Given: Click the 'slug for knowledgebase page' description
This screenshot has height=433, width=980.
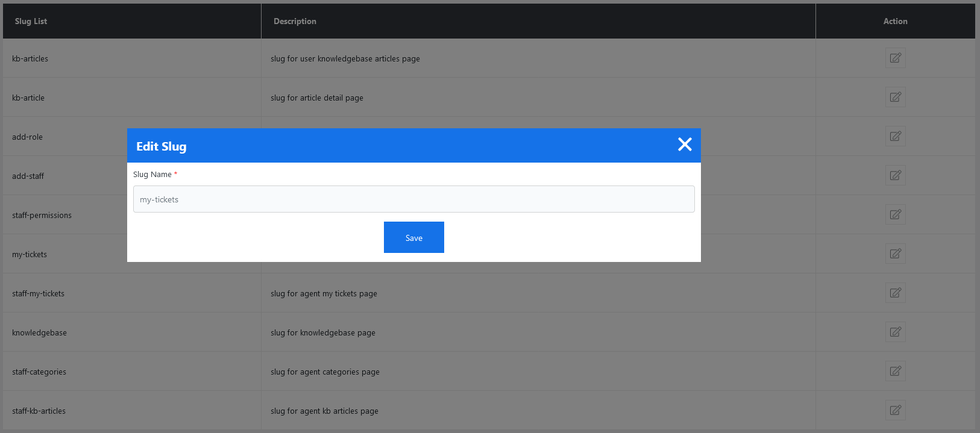Looking at the screenshot, I should pyautogui.click(x=323, y=333).
